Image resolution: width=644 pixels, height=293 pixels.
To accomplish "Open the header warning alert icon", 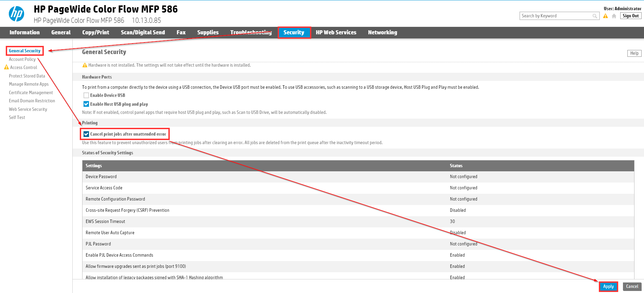I will [x=605, y=16].
